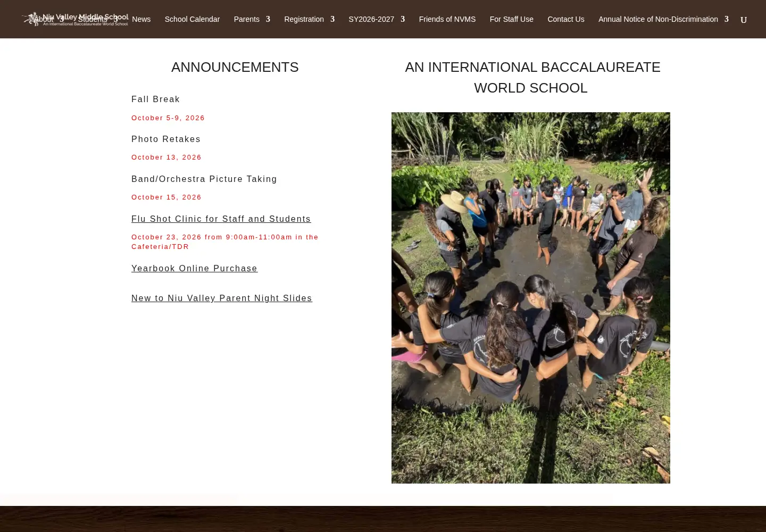Expand the About menu dropdown arrow
This screenshot has height=532, width=766.
(62, 19)
